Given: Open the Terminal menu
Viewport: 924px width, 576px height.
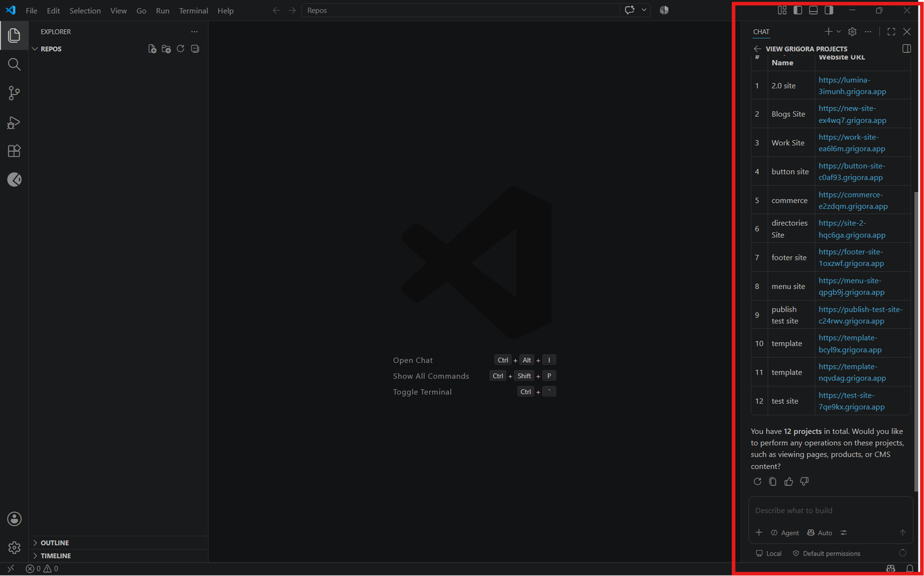Looking at the screenshot, I should coord(193,11).
